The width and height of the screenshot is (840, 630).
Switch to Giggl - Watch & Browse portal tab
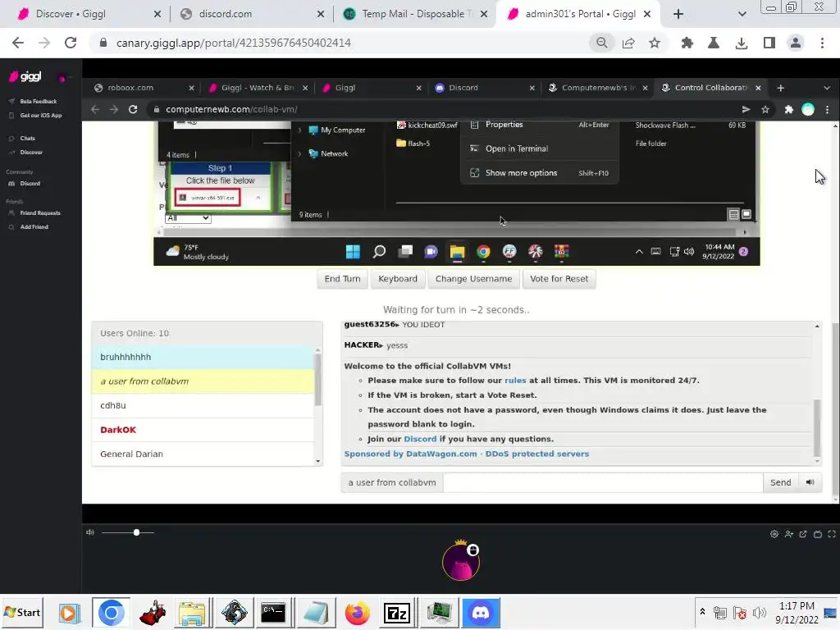(x=257, y=88)
